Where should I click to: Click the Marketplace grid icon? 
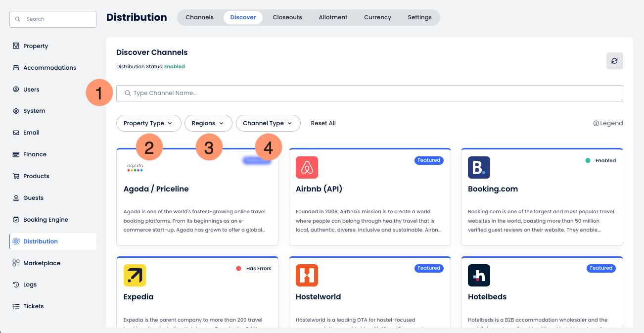(16, 263)
